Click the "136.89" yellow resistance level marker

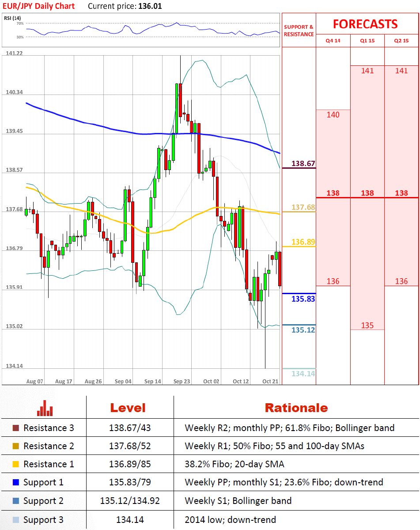click(x=303, y=242)
